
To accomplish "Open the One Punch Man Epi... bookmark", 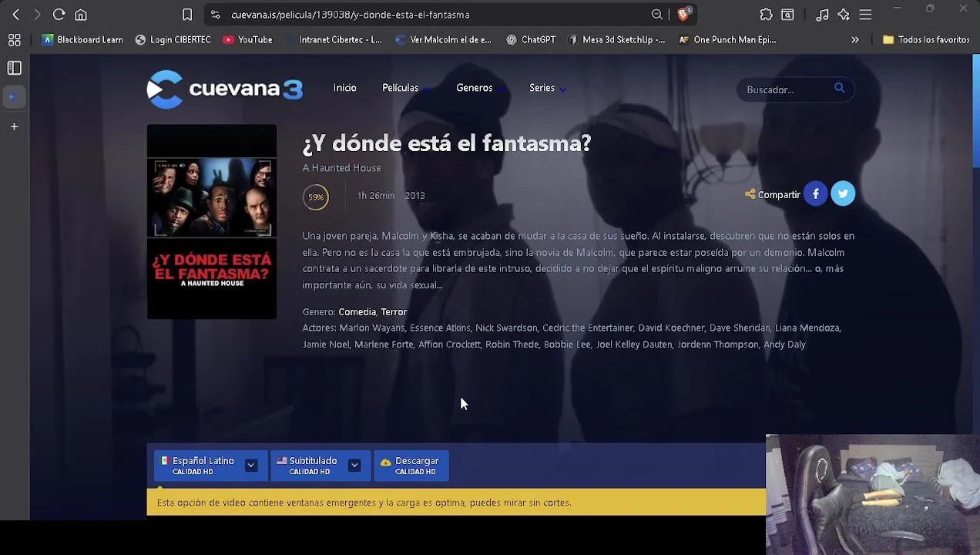I will pyautogui.click(x=727, y=40).
